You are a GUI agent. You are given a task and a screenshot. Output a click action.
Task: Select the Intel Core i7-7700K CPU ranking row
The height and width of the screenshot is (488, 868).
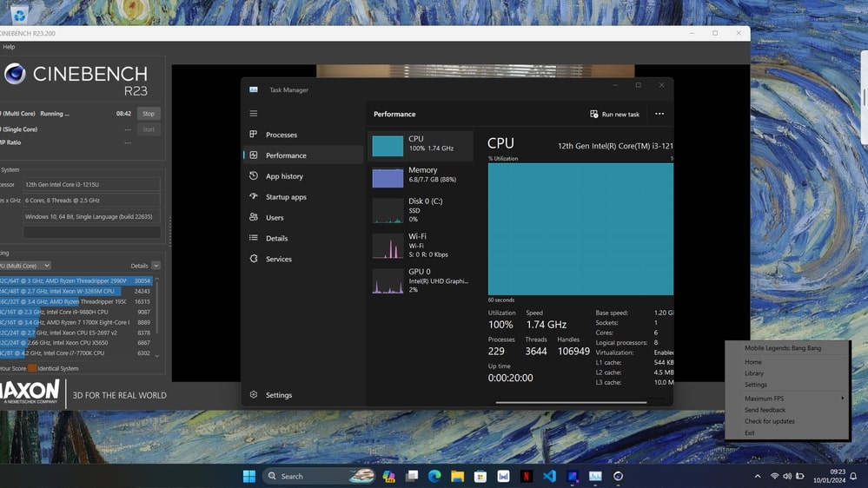[x=76, y=353]
